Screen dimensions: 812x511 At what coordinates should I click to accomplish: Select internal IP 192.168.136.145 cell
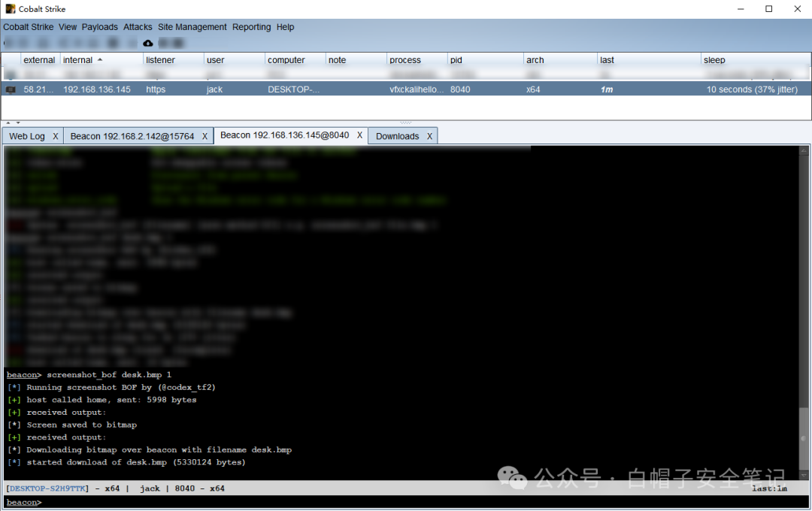(97, 89)
